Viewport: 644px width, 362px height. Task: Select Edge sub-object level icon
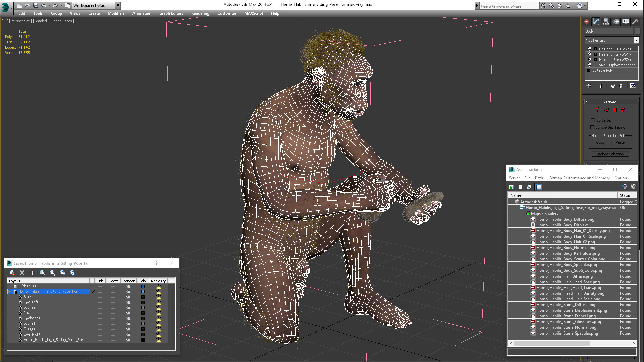click(x=598, y=110)
